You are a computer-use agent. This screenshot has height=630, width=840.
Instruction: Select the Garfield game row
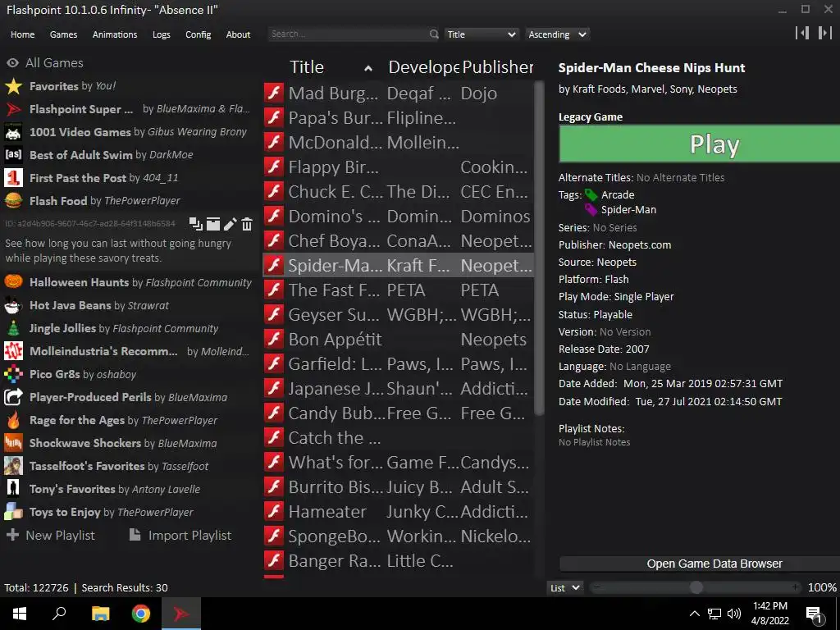(399, 364)
